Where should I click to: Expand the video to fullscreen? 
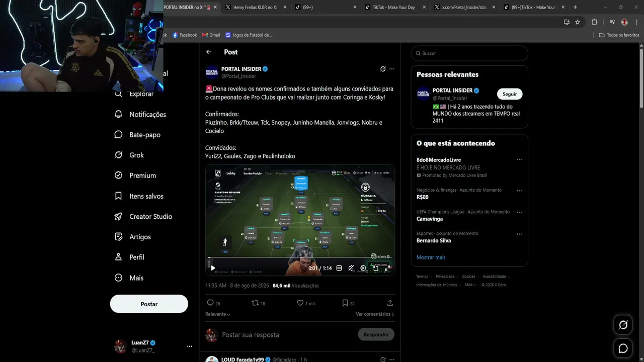(x=387, y=268)
